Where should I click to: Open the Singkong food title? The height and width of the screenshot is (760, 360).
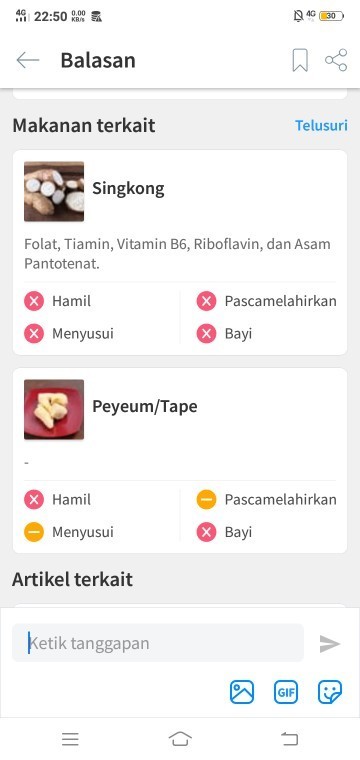(128, 188)
